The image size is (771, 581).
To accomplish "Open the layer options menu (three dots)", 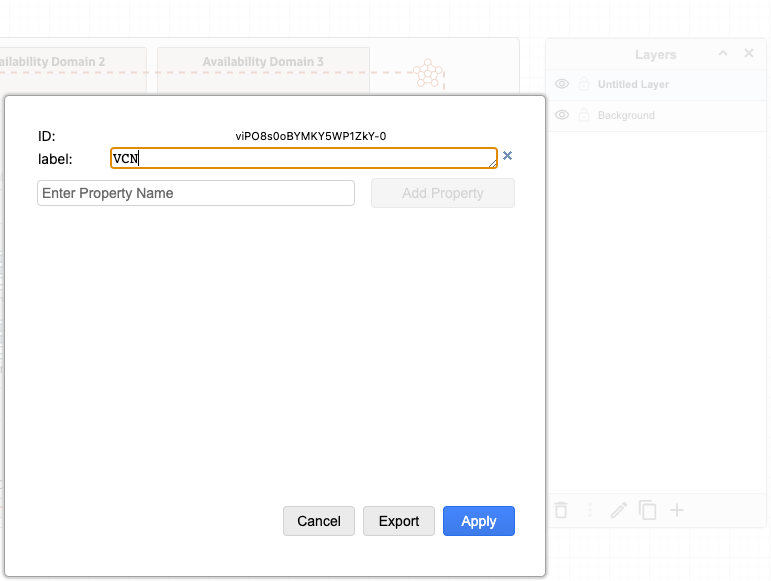I will 590,510.
